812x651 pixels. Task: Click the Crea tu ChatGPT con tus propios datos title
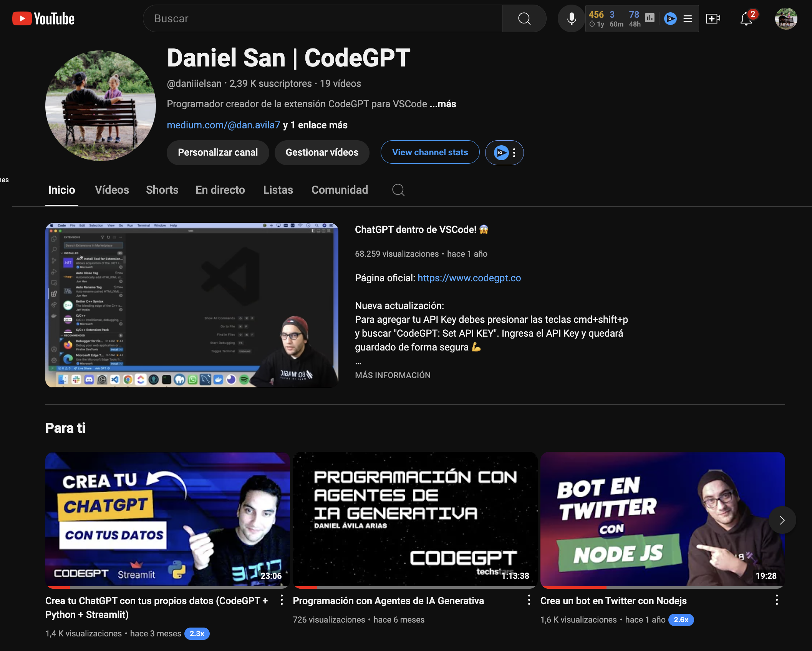(157, 608)
